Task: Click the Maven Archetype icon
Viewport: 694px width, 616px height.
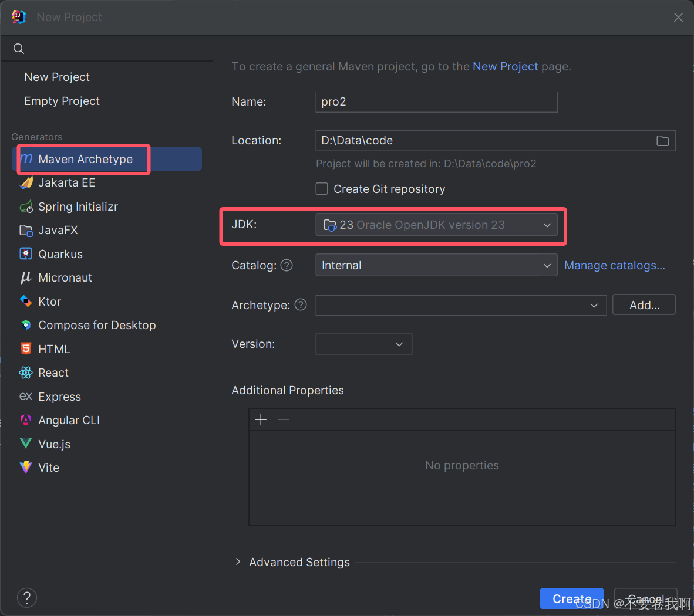Action: [x=26, y=159]
